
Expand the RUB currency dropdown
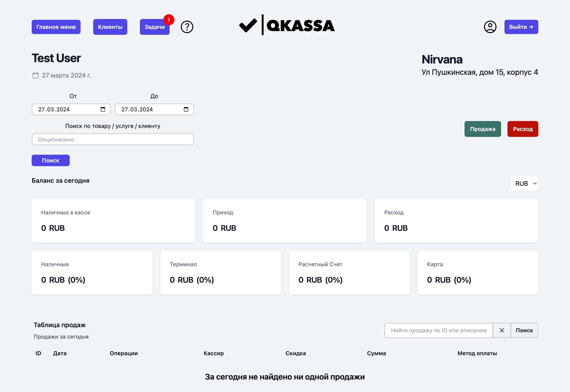coord(524,184)
